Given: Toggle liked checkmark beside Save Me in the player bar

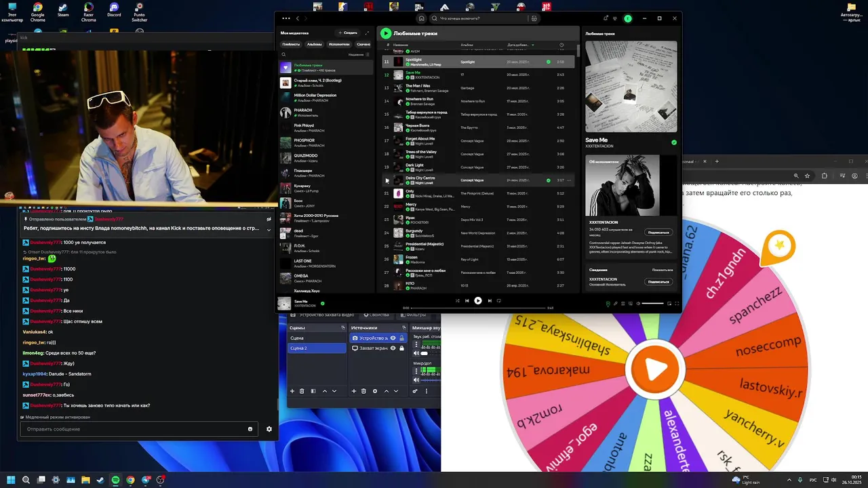Looking at the screenshot, I should pyautogui.click(x=322, y=304).
